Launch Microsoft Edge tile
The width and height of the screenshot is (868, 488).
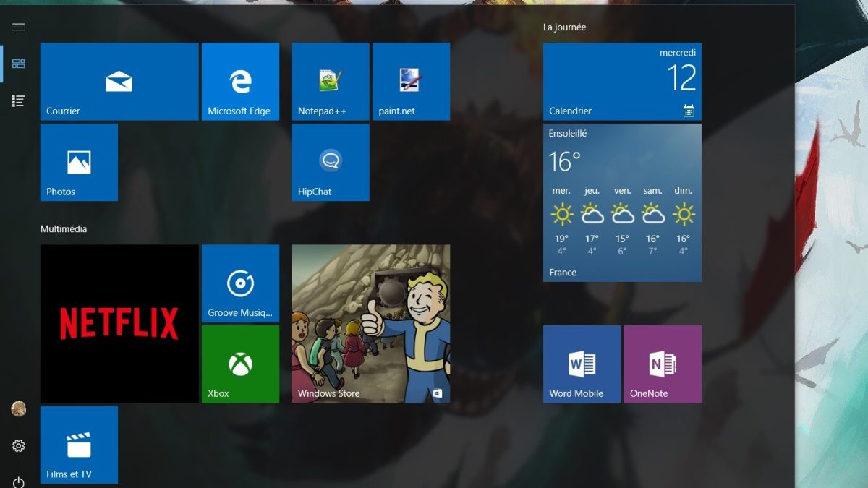pos(240,82)
